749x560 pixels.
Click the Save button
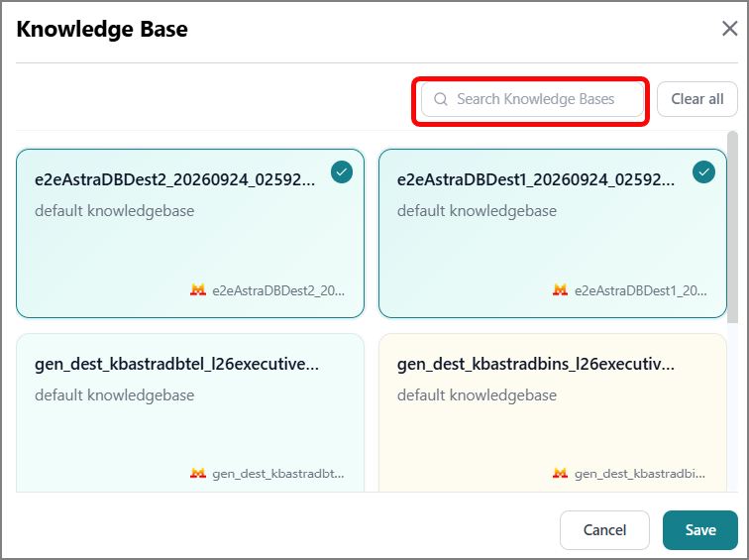(x=700, y=530)
